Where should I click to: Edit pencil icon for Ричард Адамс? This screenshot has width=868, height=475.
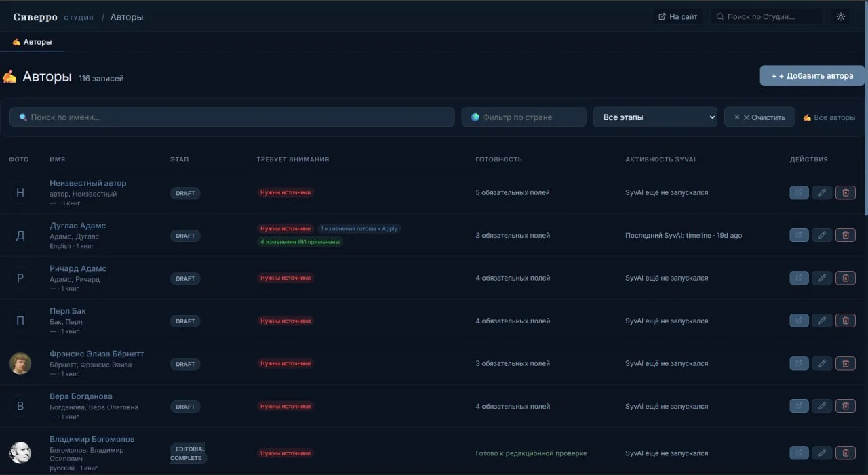[x=822, y=278]
